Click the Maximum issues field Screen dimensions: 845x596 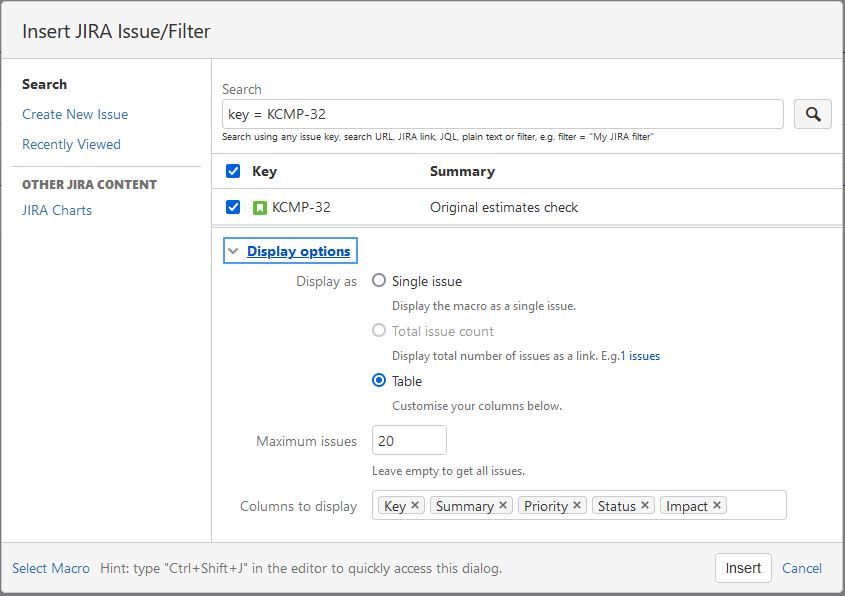[x=409, y=440]
